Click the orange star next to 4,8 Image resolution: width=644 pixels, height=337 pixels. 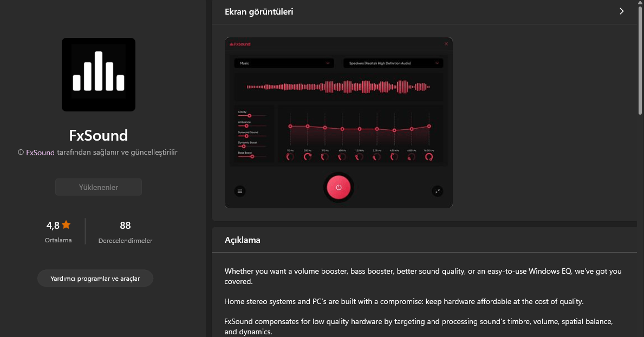point(66,224)
